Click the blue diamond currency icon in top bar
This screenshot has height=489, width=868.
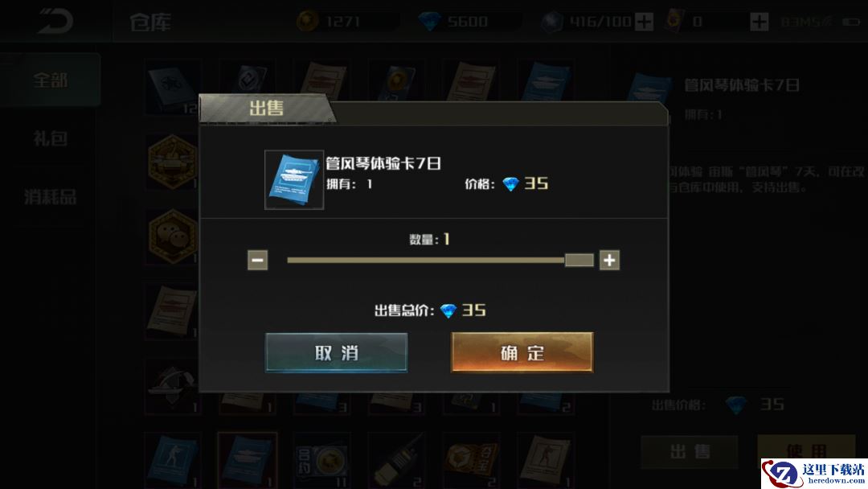429,22
